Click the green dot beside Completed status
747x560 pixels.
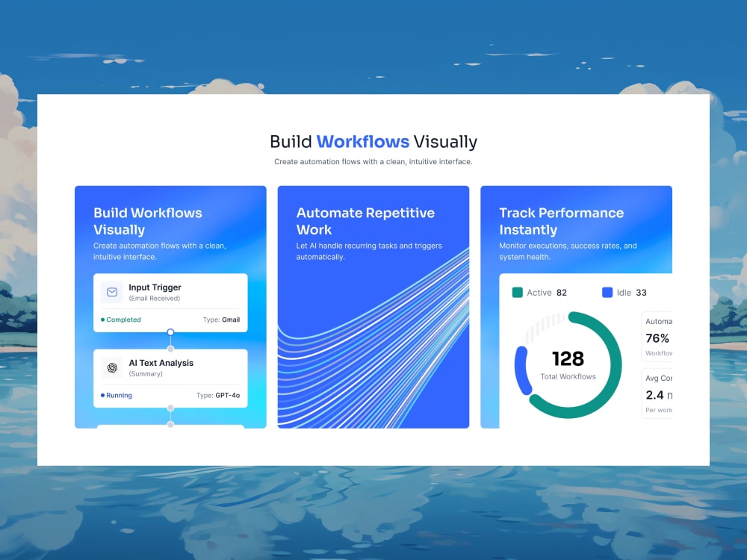click(x=102, y=320)
